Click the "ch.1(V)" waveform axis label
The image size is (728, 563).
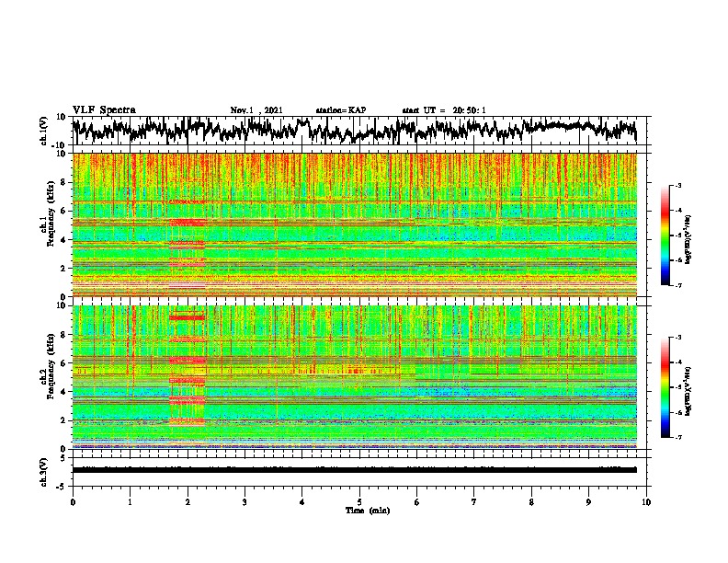[x=44, y=131]
